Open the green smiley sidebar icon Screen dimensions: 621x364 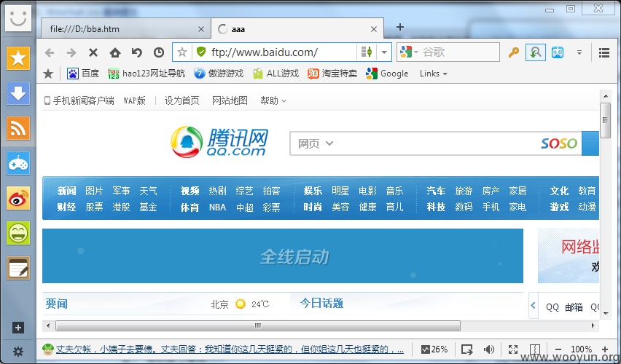[x=17, y=233]
